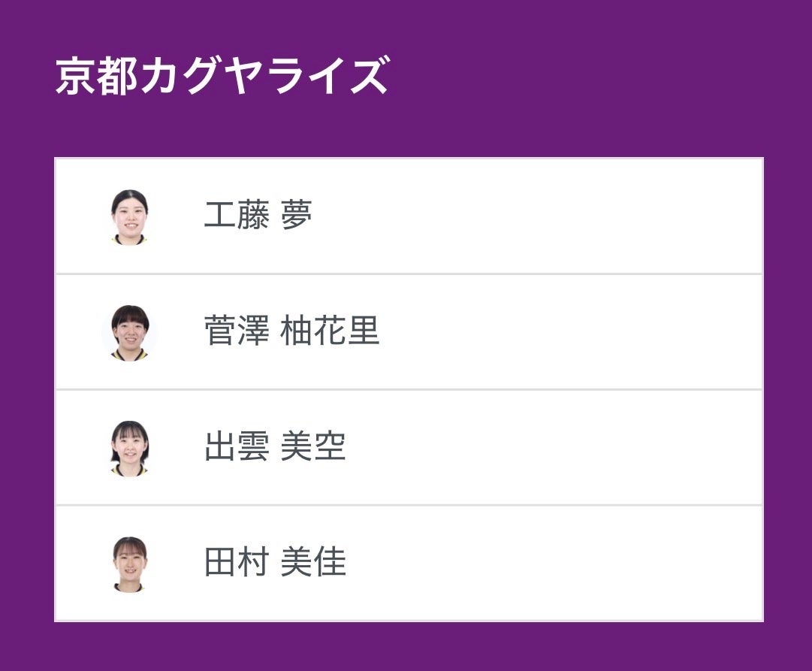Click the surname 出雲 in the list
The image size is (812, 671).
coord(237,447)
